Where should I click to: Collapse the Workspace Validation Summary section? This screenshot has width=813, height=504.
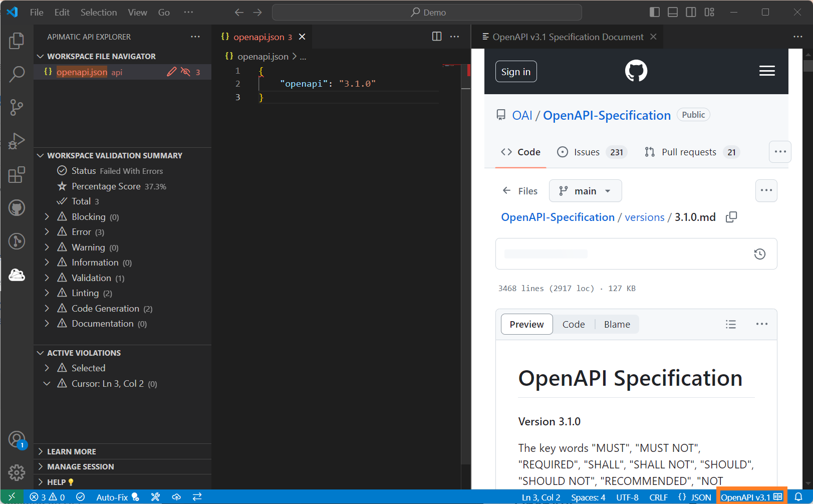pos(40,156)
